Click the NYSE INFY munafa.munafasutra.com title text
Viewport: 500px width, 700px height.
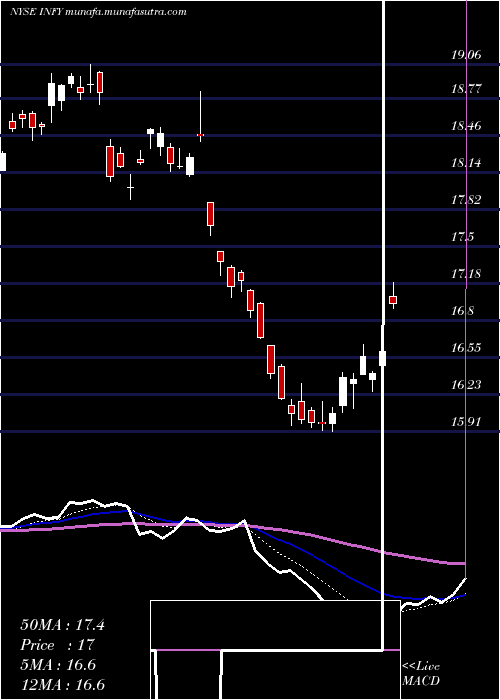tap(98, 12)
